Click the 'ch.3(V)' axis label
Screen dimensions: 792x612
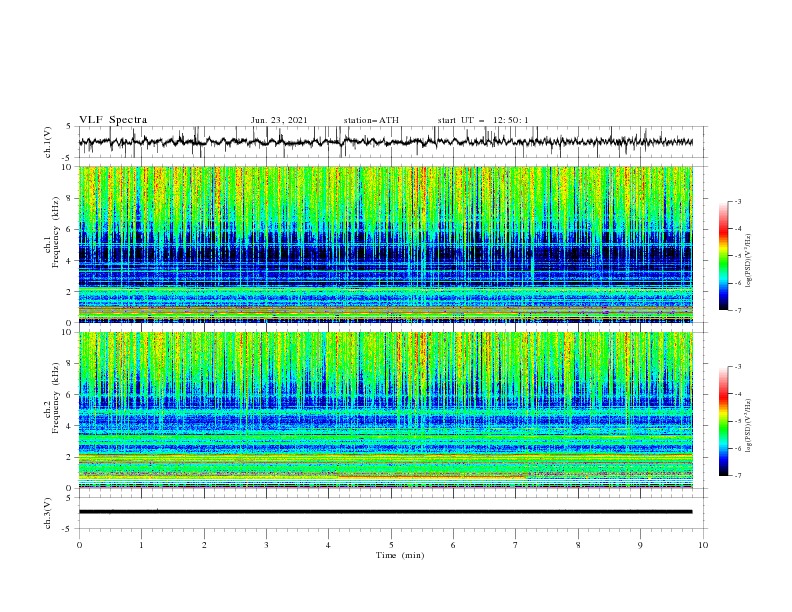tap(48, 513)
